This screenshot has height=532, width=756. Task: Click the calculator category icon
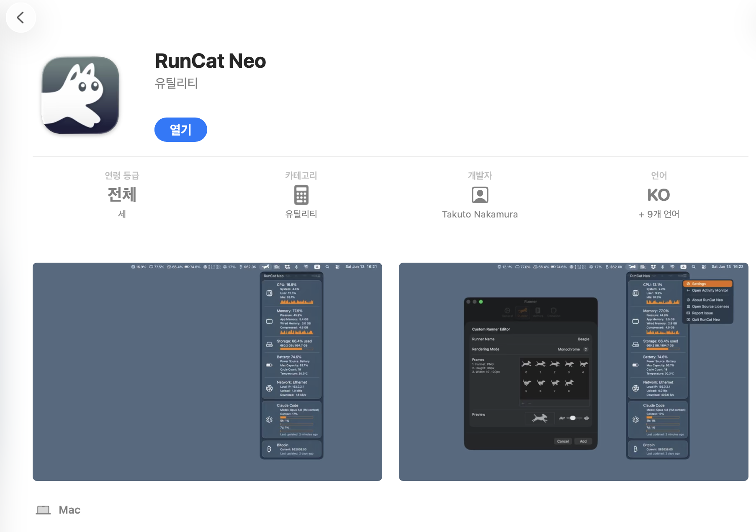(x=301, y=195)
